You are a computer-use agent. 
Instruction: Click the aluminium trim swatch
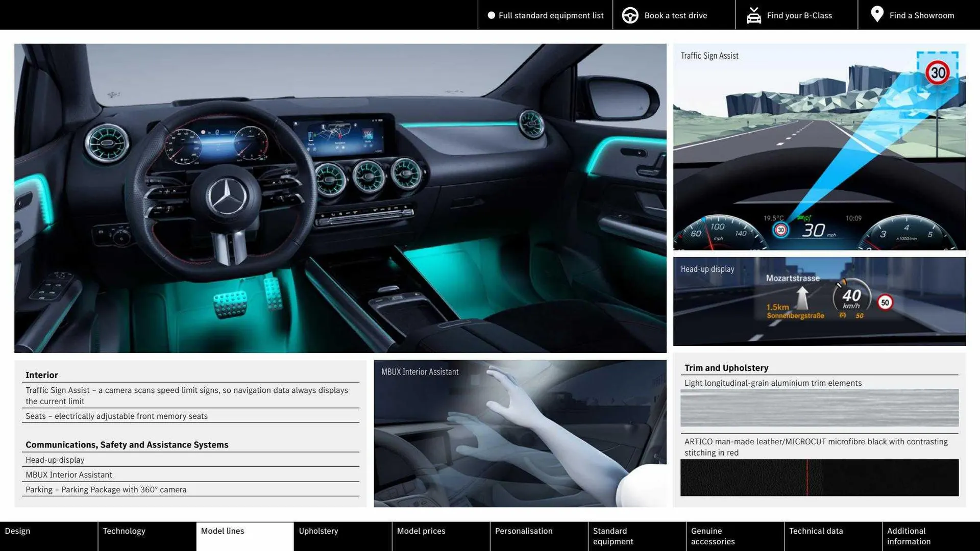(x=819, y=408)
